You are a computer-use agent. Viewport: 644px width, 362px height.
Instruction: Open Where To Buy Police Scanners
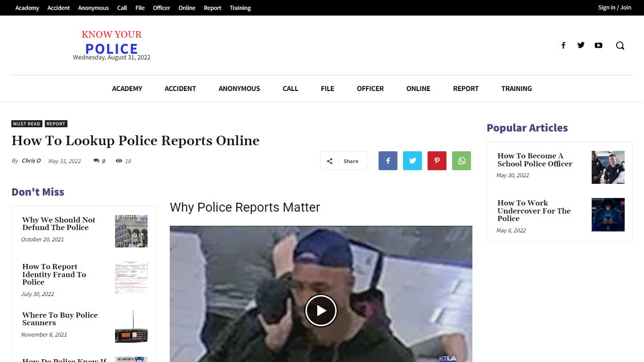click(60, 319)
